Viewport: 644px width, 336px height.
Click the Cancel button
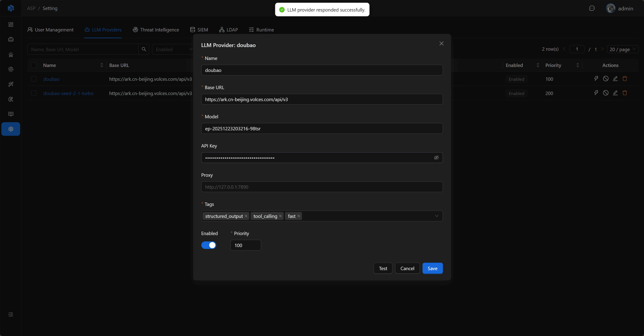click(x=407, y=268)
